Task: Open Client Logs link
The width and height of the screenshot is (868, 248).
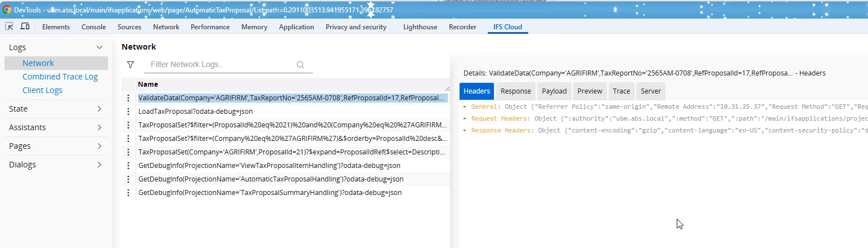Action: point(42,90)
